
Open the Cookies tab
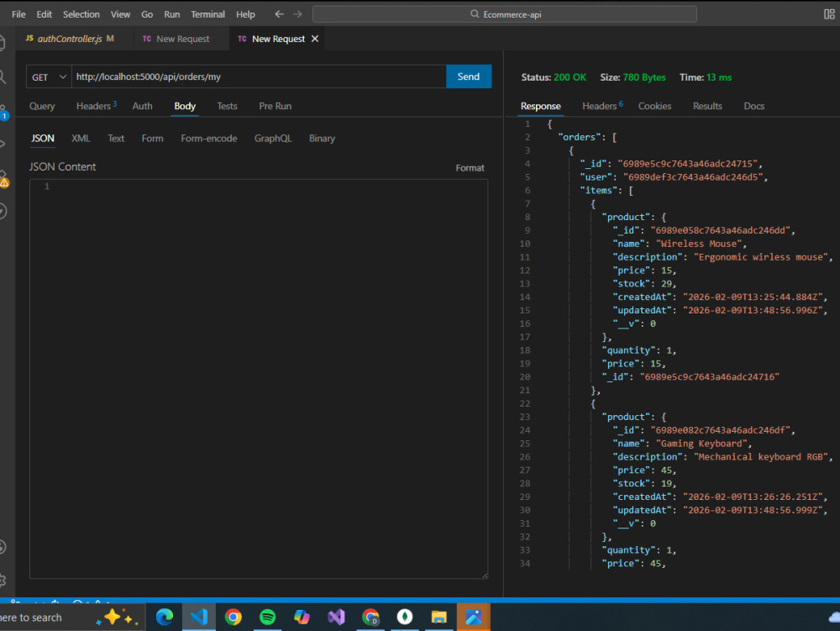(654, 106)
